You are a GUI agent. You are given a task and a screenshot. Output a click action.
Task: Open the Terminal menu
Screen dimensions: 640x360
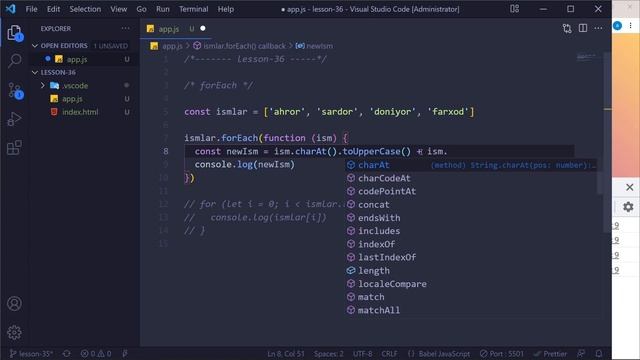[193, 9]
